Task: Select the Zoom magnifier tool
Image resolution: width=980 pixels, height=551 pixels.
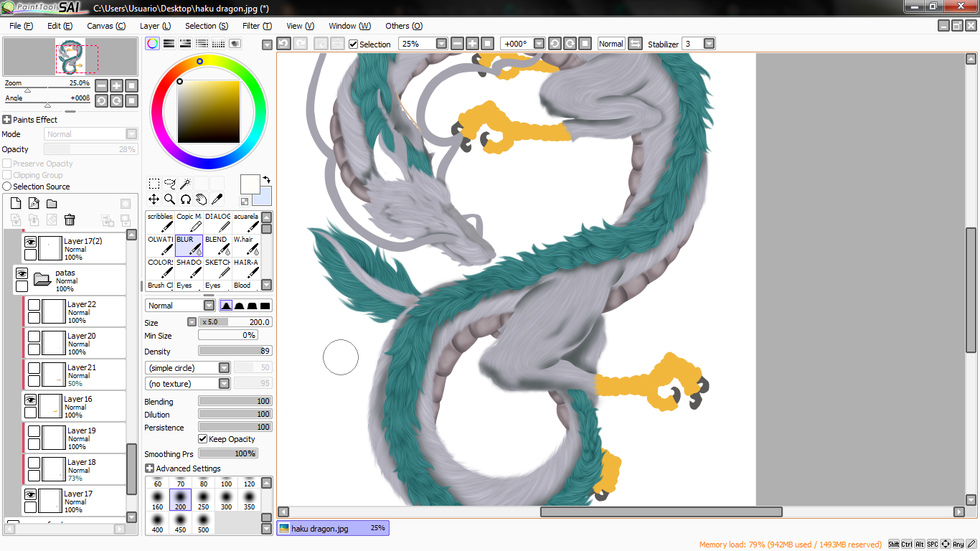Action: [169, 199]
